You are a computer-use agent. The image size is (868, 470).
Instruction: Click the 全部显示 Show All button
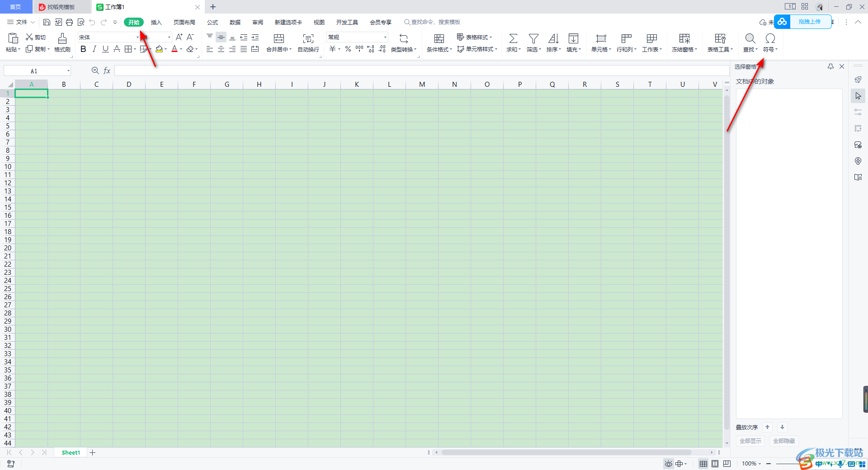(750, 441)
